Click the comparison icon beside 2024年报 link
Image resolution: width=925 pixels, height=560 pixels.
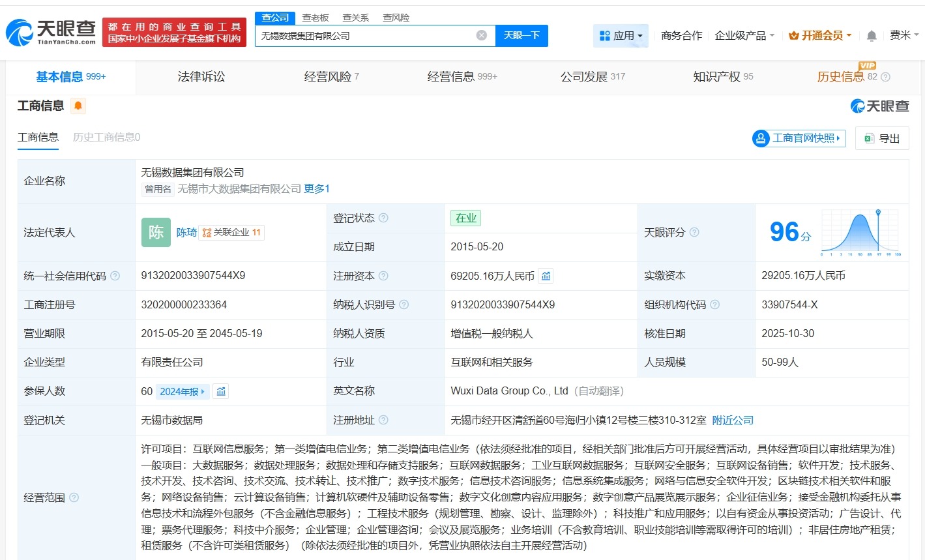click(x=220, y=391)
